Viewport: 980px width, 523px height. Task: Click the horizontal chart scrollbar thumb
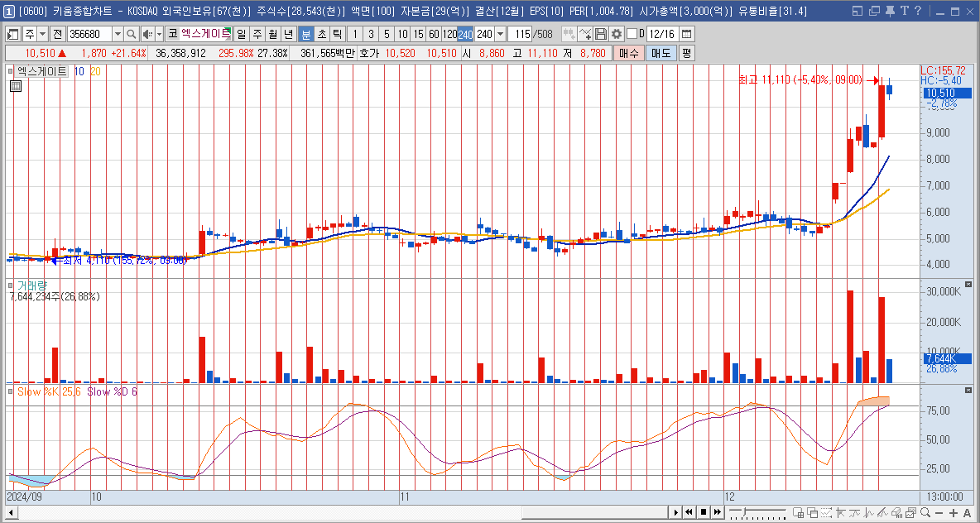pos(593,513)
